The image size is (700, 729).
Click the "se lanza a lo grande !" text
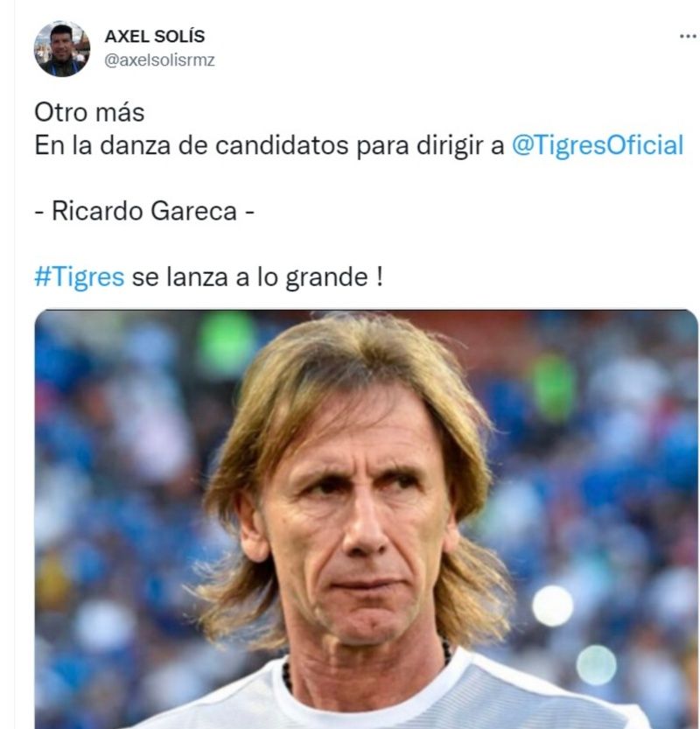[x=257, y=277]
